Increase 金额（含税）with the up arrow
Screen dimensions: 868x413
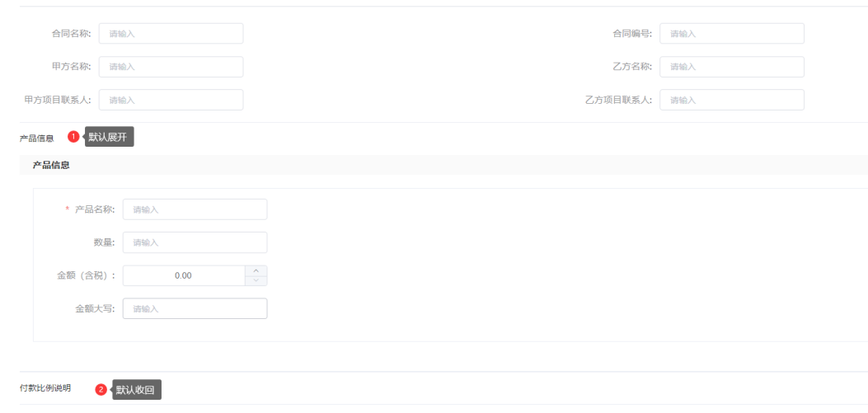coord(256,270)
